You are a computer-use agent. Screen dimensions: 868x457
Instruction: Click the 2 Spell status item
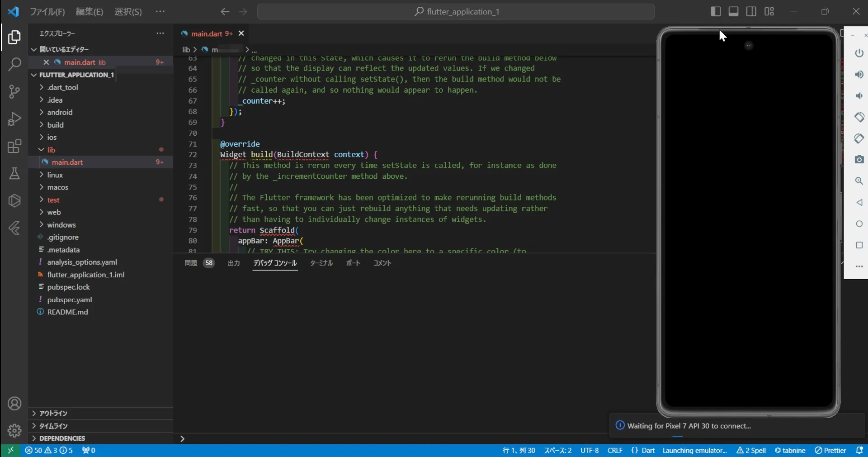[751, 450]
